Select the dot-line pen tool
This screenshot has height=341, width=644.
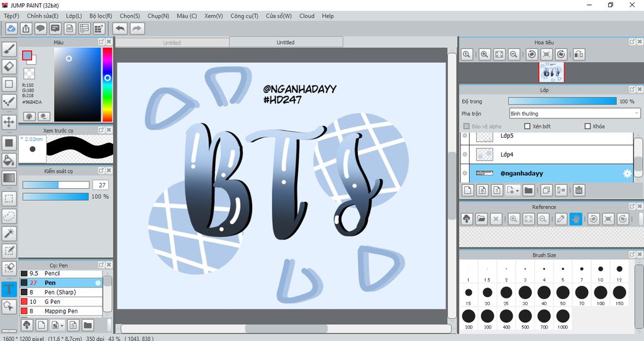[9, 101]
